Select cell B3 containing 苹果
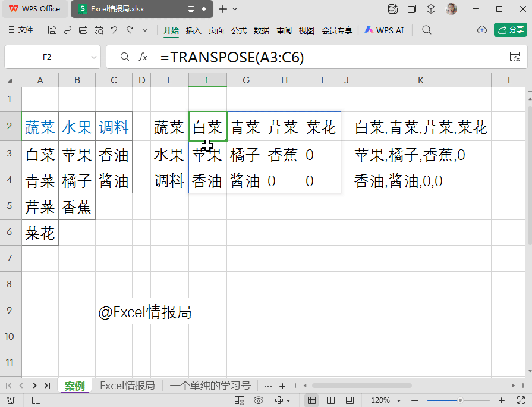This screenshot has height=407, width=532. 77,154
